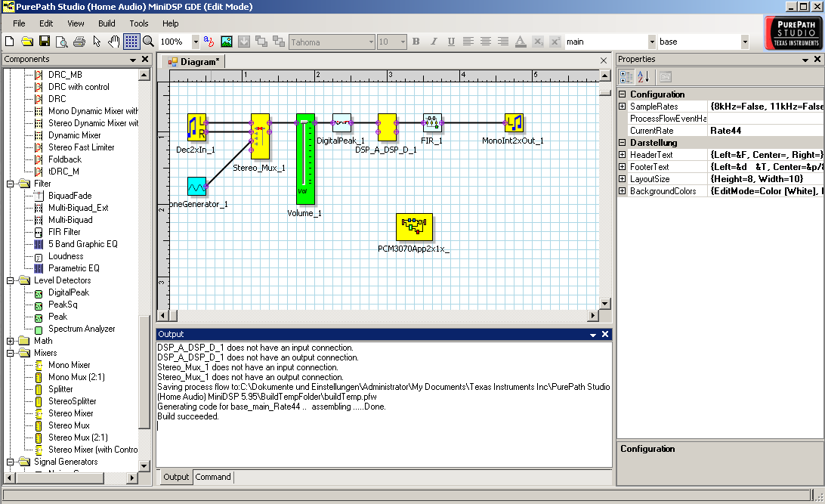
Task: Open the Tahoma font dropdown
Action: [x=371, y=42]
